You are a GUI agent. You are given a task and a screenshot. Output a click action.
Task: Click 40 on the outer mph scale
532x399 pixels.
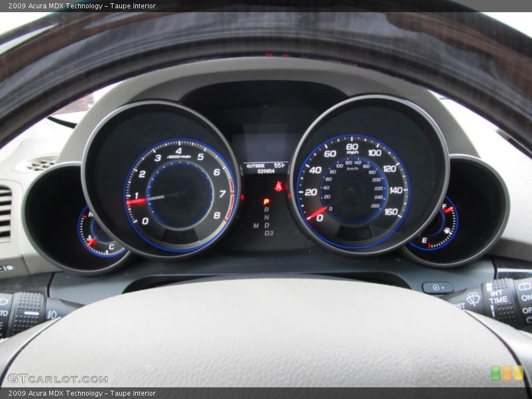(x=315, y=170)
